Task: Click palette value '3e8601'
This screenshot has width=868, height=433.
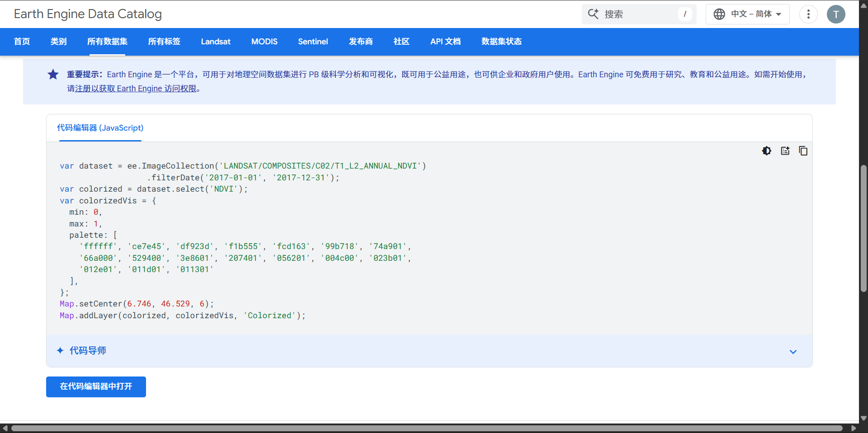Action: coord(195,258)
